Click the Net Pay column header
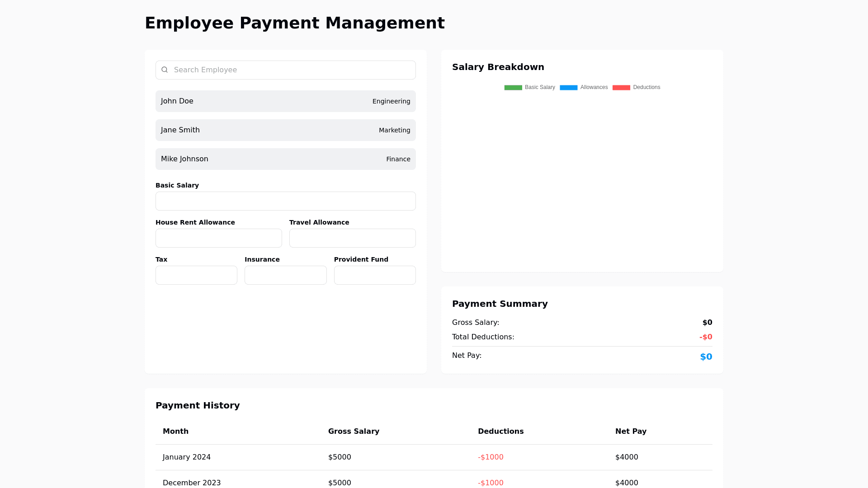 tap(631, 432)
